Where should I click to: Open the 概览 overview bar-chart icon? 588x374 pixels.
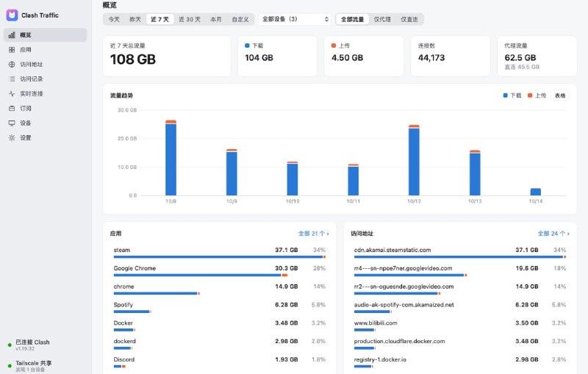coord(12,35)
